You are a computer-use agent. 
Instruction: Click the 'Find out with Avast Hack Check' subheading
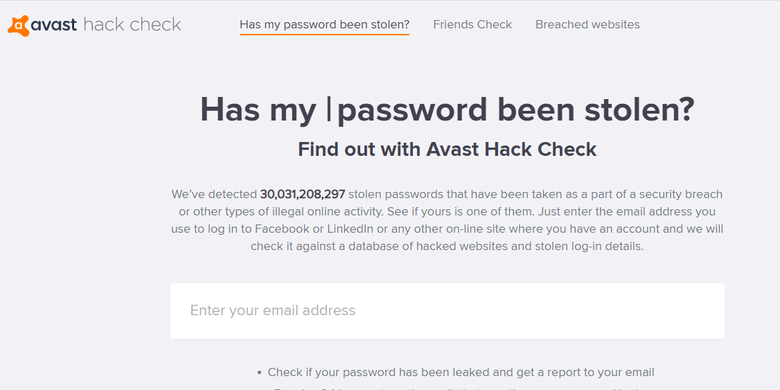click(x=447, y=149)
